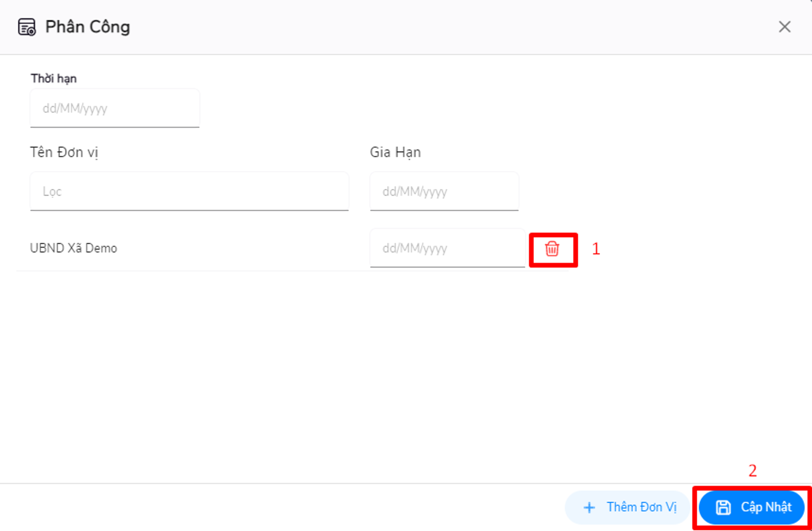
Task: Click the Phân Công title icon
Action: click(x=26, y=27)
